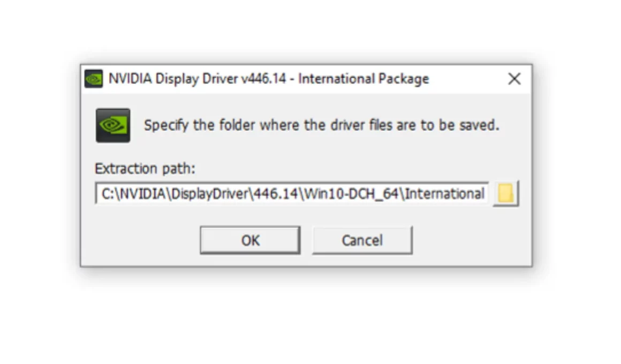This screenshot has height=364, width=621.
Task: Focus the Extraction path text field
Action: [x=291, y=194]
